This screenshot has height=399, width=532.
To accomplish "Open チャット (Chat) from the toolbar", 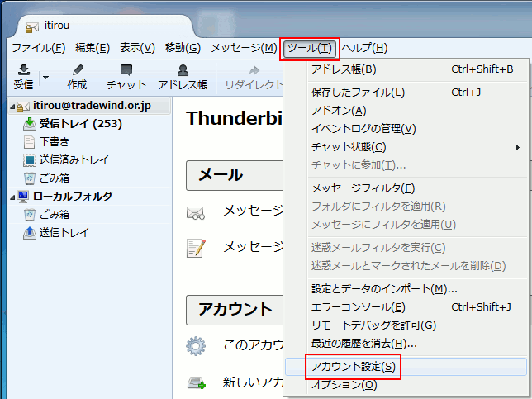I will click(126, 72).
